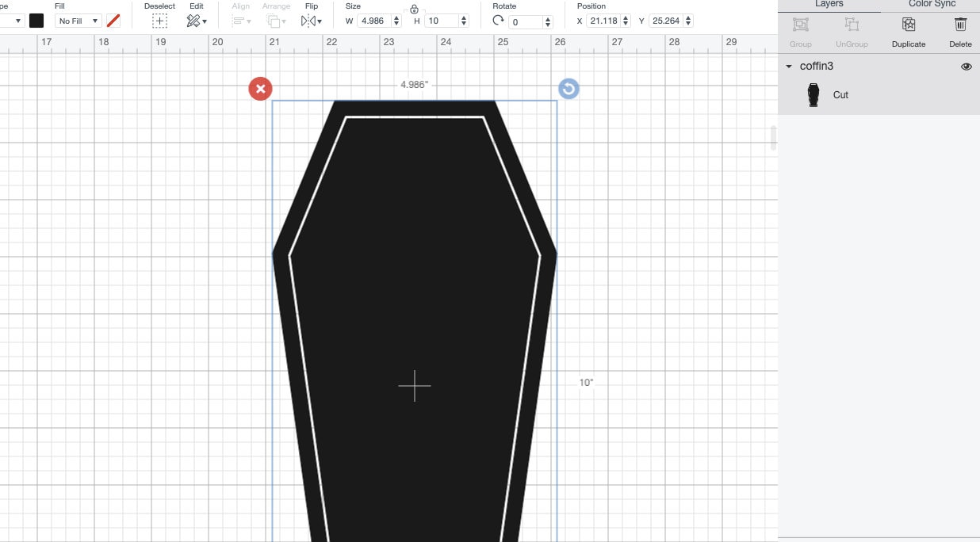Click the height H input field

click(442, 21)
